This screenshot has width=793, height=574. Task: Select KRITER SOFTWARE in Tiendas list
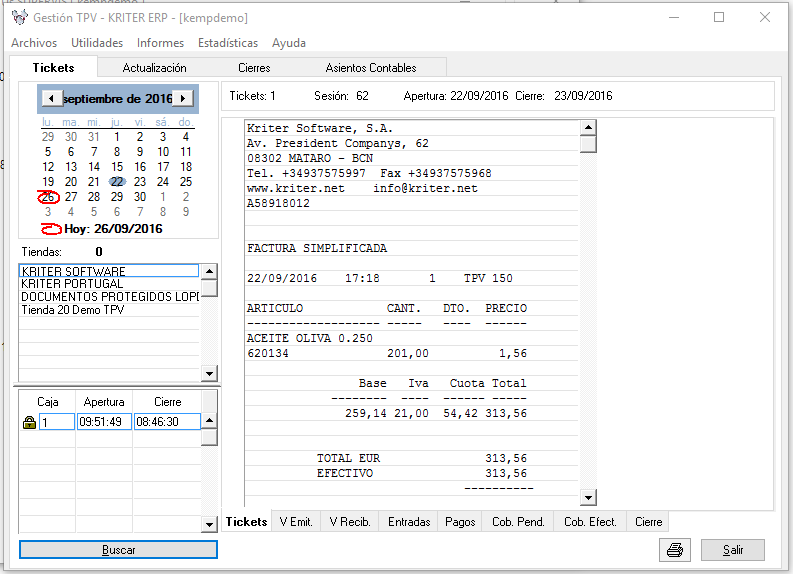(109, 271)
